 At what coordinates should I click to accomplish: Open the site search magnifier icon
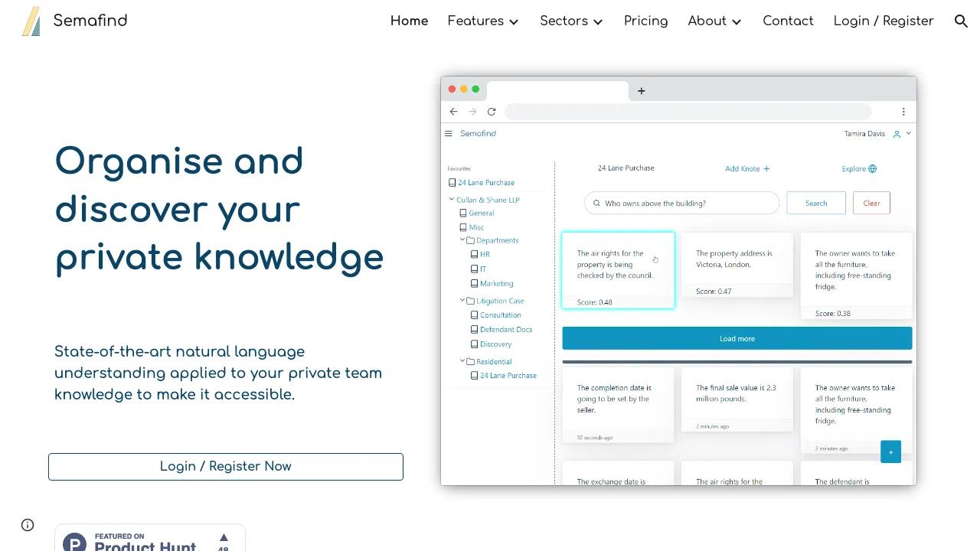(x=961, y=21)
